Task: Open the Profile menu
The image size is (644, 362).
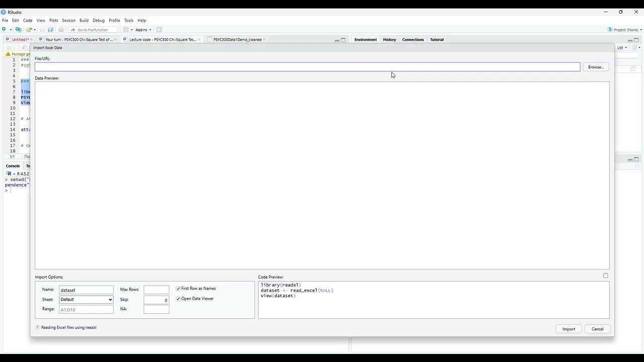Action: pyautogui.click(x=114, y=21)
